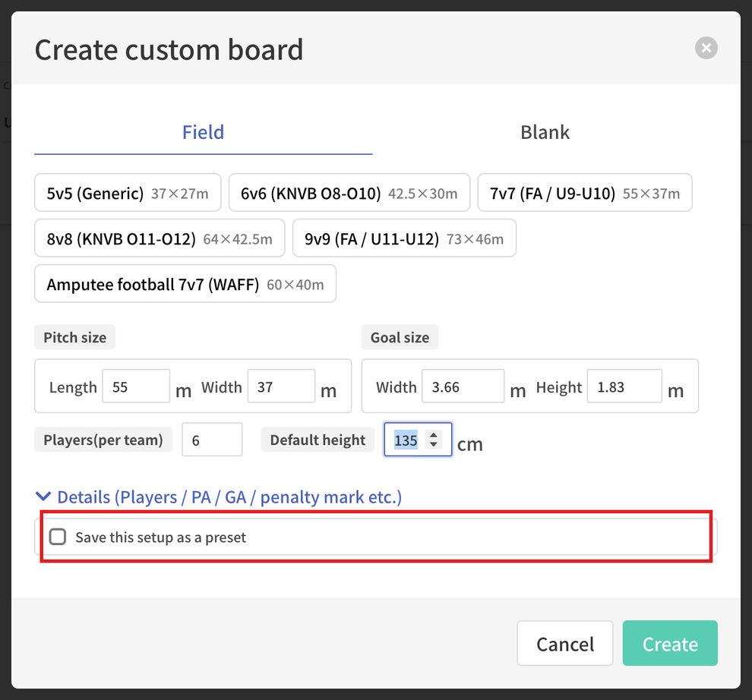Click the pitch Length input field
752x700 pixels.
[x=136, y=386]
